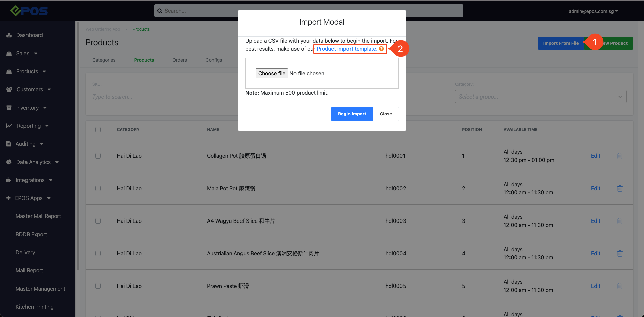
Task: Open the Product import template link
Action: (347, 49)
